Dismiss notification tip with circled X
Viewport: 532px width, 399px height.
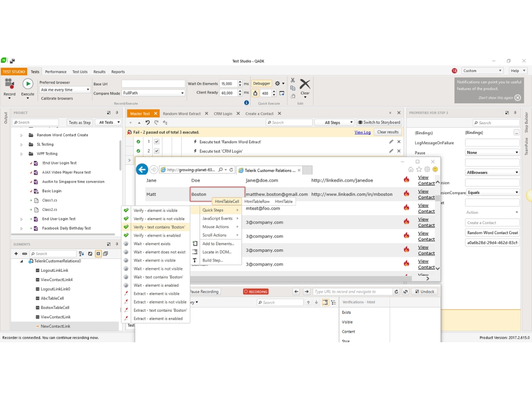[518, 98]
